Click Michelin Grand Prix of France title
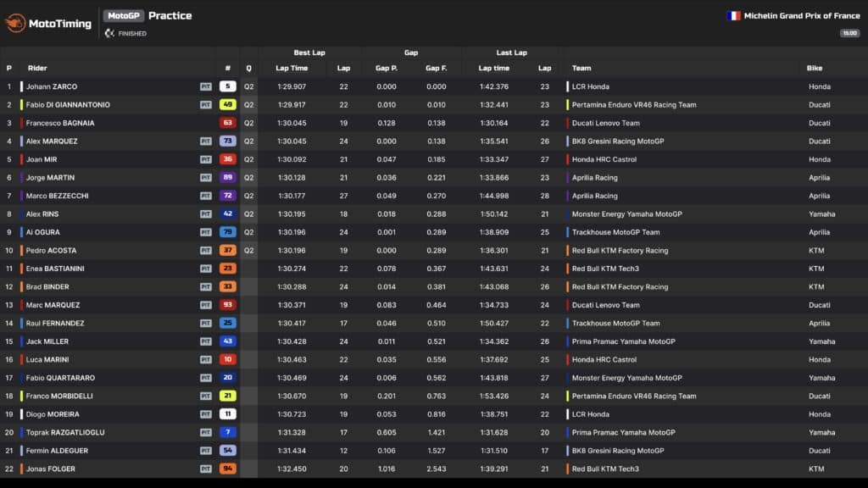868x488 pixels. pos(802,16)
